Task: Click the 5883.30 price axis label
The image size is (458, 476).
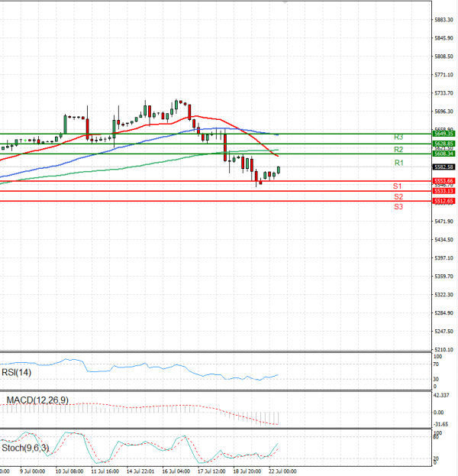Action: coord(444,20)
